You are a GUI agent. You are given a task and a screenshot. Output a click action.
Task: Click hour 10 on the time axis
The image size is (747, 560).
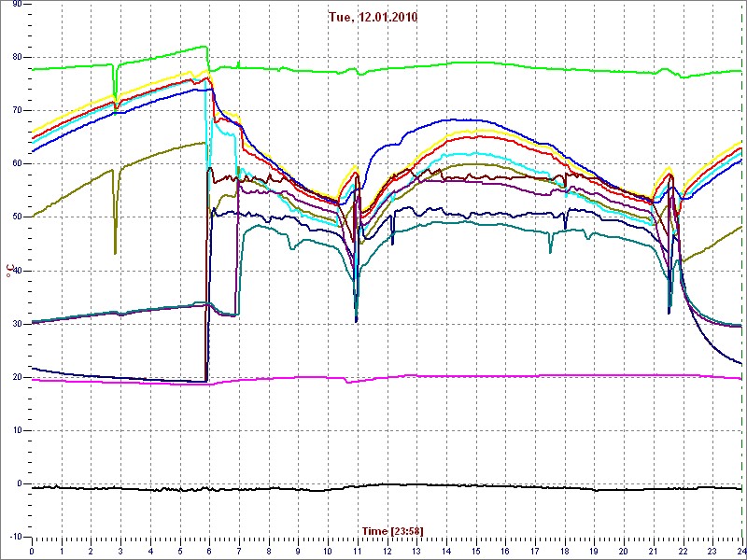pyautogui.click(x=328, y=551)
